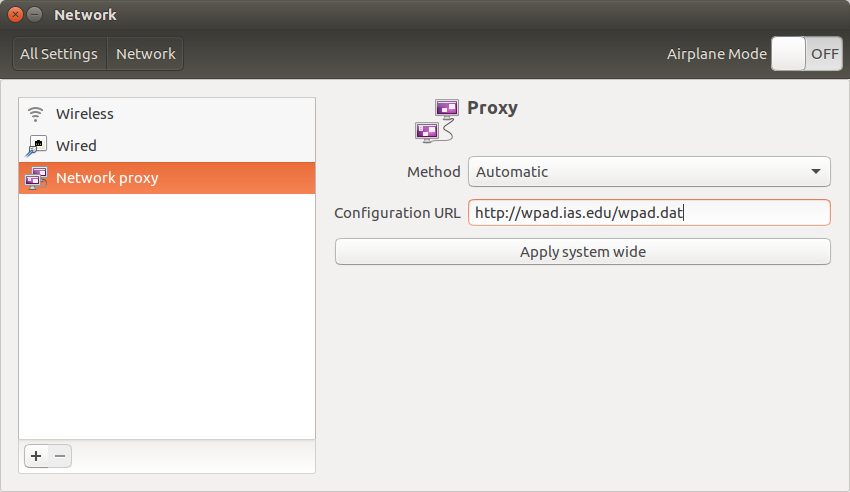Select the Wired entry label
850x492 pixels.
click(x=76, y=146)
